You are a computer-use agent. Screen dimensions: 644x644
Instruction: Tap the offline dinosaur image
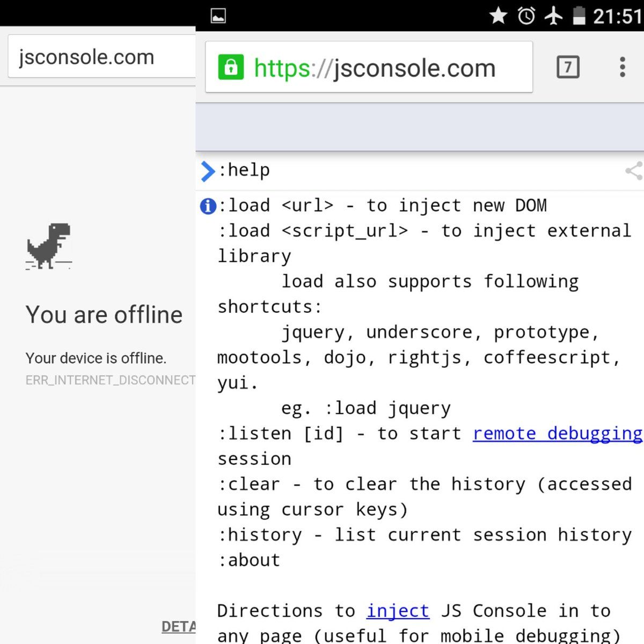coord(49,246)
